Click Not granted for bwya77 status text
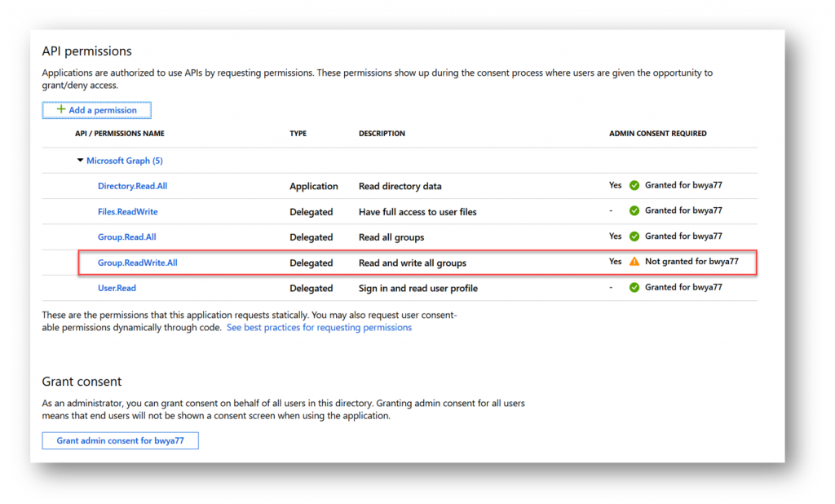This screenshot has height=504, width=835. coord(691,262)
